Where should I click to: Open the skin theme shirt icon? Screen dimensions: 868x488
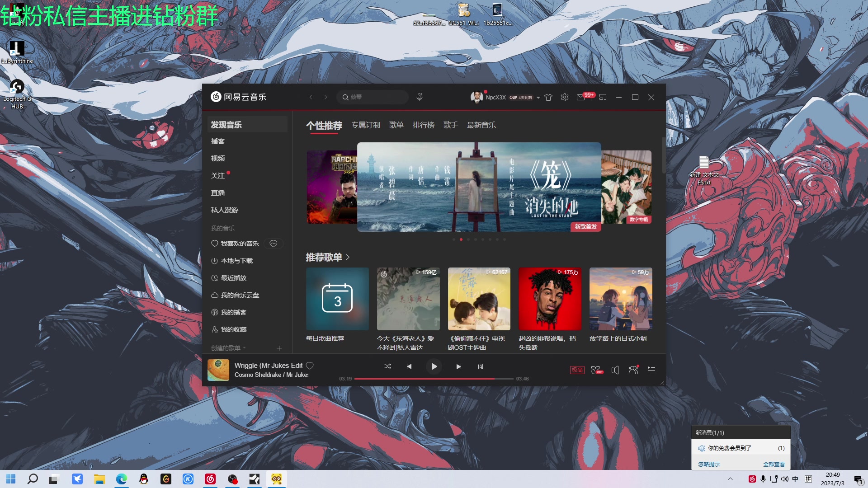pos(548,97)
